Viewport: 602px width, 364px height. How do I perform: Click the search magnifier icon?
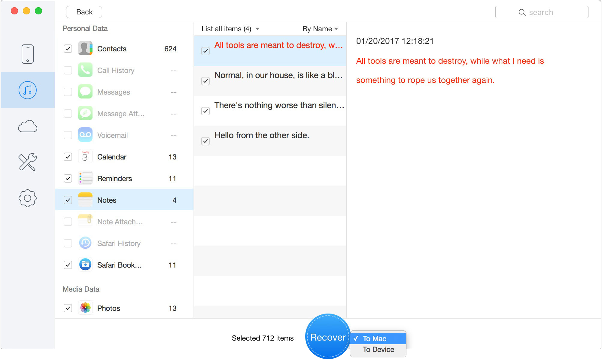click(522, 12)
